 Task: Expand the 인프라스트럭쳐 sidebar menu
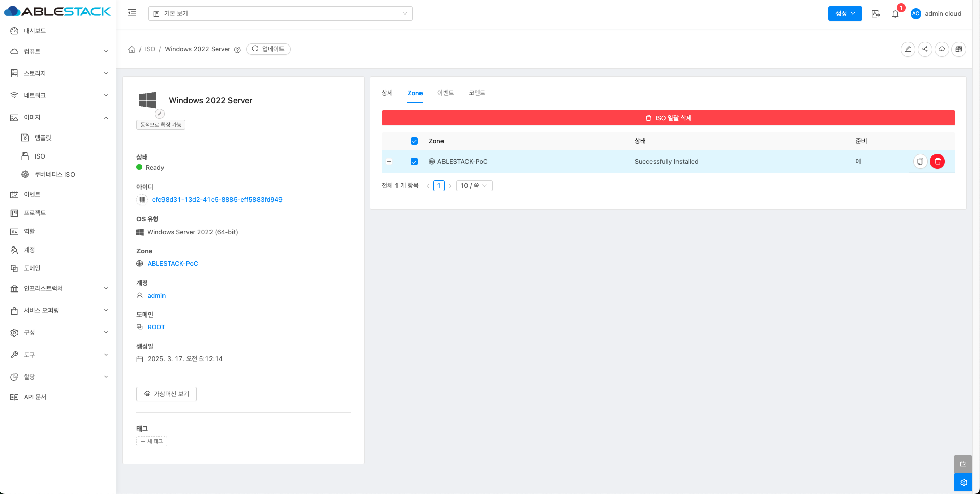(x=59, y=288)
